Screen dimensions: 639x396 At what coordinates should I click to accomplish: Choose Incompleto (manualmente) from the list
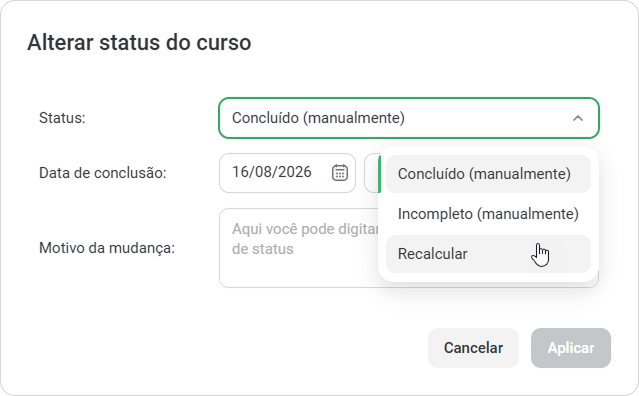click(x=488, y=214)
